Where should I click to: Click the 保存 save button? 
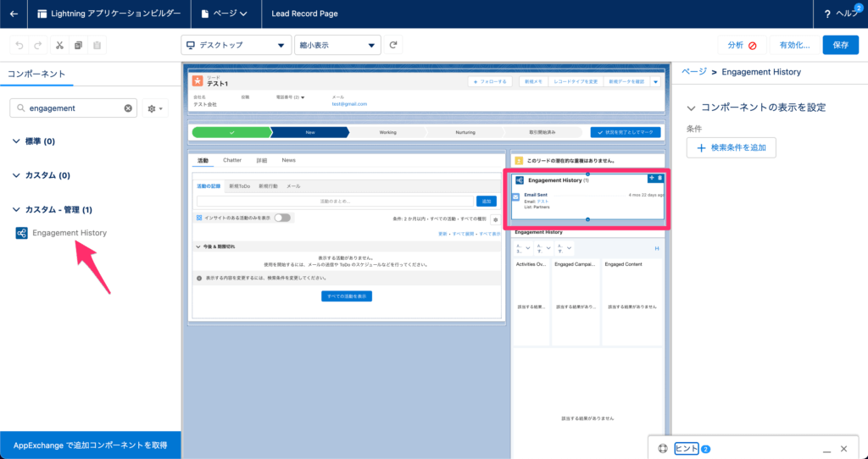click(x=840, y=45)
